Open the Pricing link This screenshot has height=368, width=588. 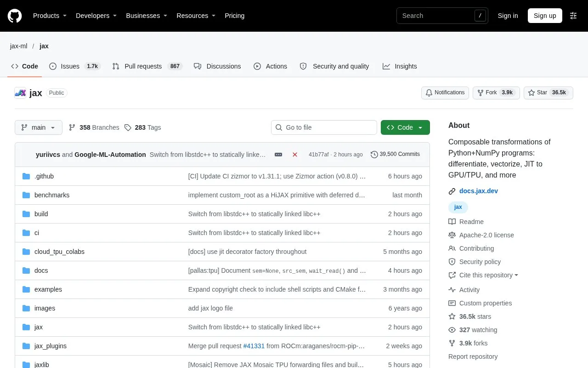(234, 16)
